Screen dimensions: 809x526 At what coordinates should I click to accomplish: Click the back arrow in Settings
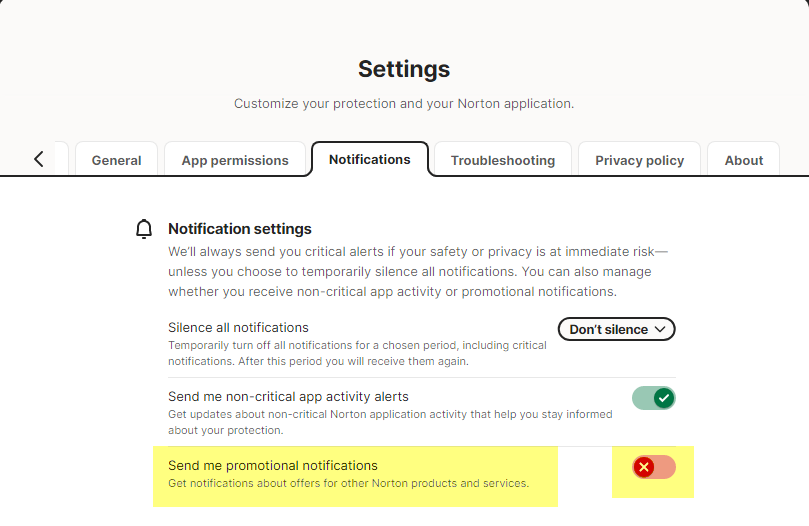pyautogui.click(x=39, y=159)
